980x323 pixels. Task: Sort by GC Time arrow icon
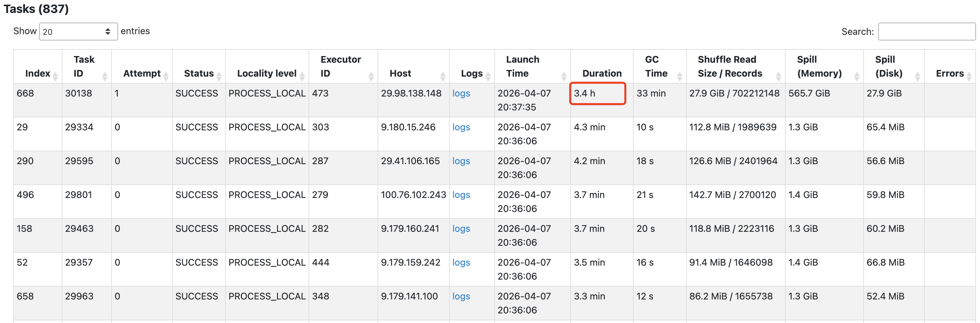pos(679,76)
